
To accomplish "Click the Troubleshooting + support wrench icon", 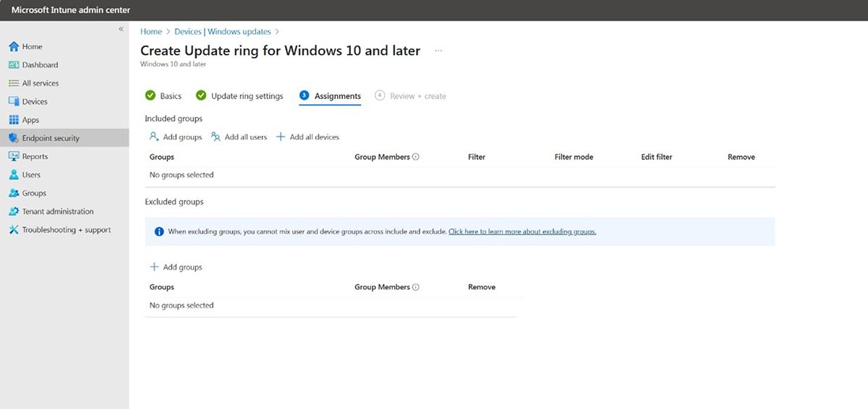I will coord(13,230).
